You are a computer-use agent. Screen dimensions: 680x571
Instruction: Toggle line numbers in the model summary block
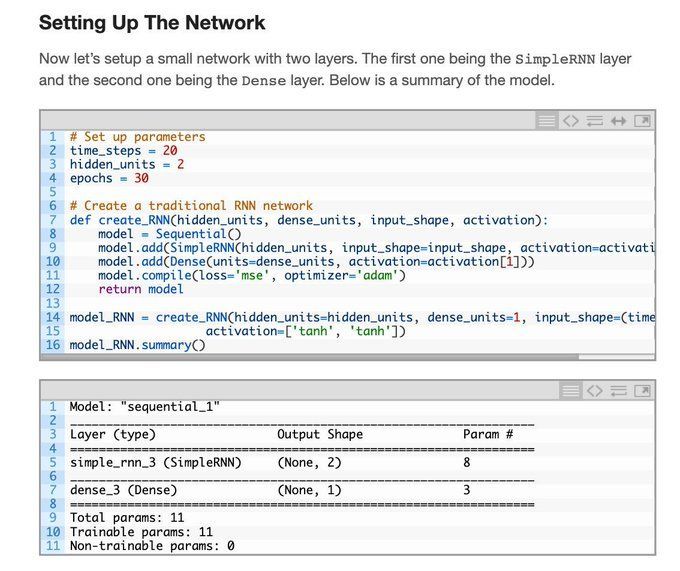click(570, 391)
